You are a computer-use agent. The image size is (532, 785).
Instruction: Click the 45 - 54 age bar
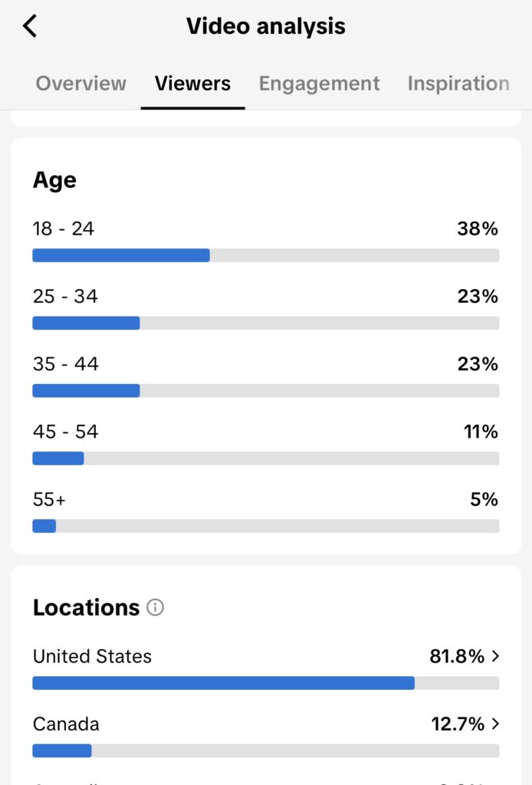265,458
